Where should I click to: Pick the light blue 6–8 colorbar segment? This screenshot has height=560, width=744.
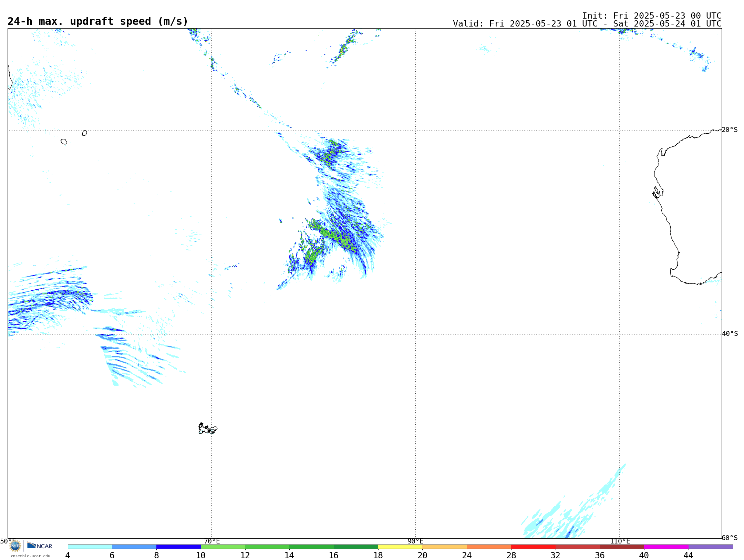tap(134, 547)
